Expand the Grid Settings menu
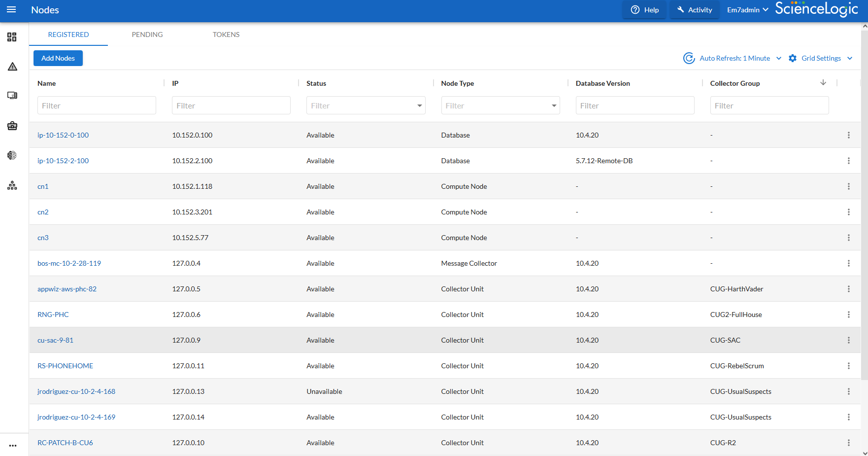 click(x=821, y=58)
